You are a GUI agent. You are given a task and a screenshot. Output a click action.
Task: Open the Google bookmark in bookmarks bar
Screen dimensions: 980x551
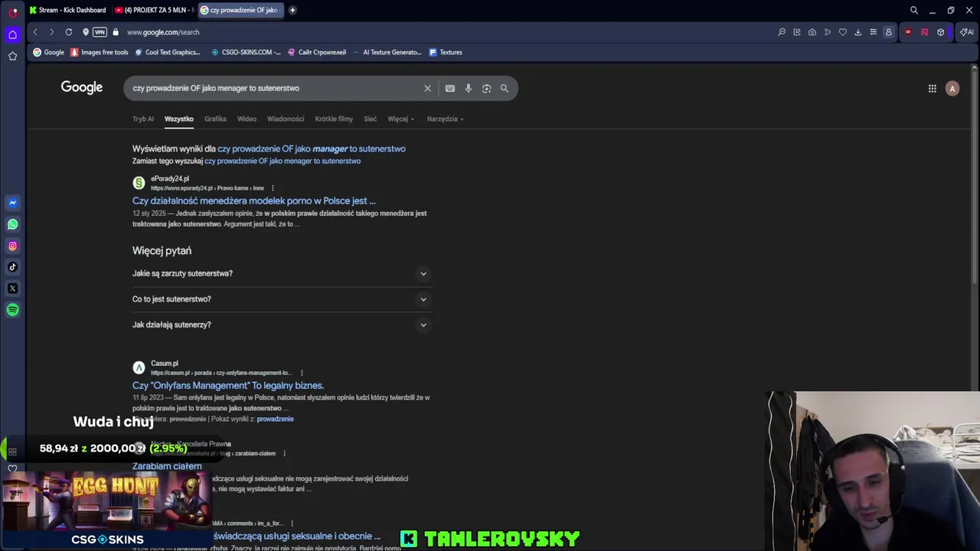(x=48, y=52)
